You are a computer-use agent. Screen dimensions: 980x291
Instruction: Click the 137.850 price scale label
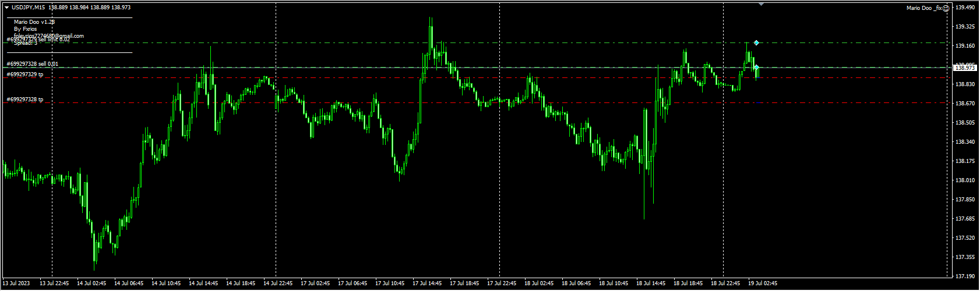[x=965, y=200]
